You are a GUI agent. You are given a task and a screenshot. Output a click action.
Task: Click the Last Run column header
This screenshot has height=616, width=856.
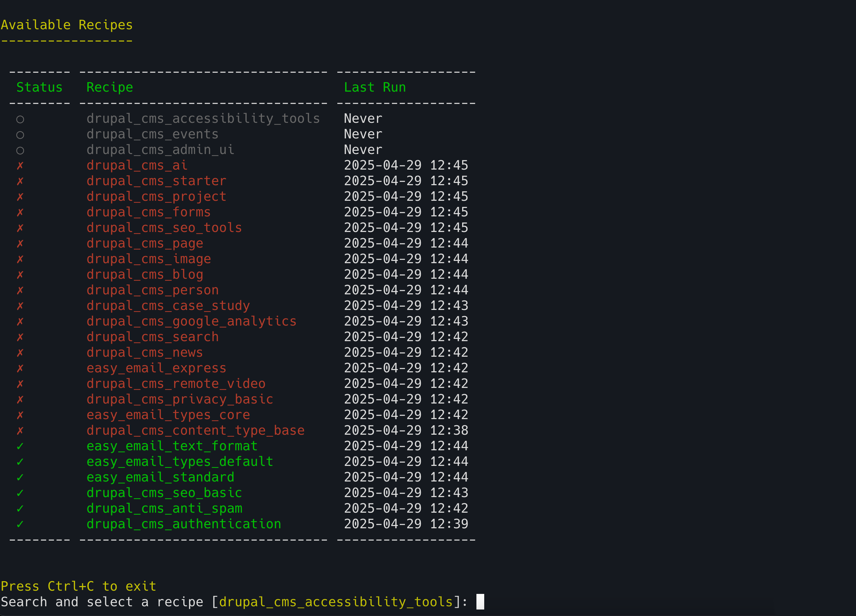tap(374, 87)
